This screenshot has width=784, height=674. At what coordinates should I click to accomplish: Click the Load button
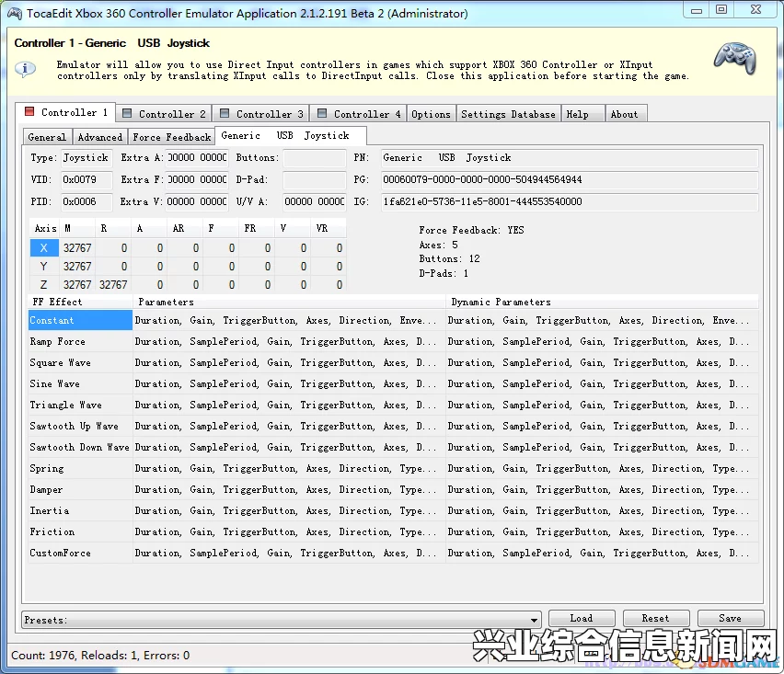coord(582,619)
